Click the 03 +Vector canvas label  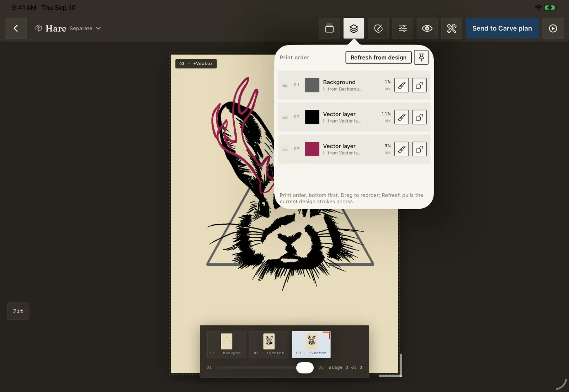(196, 64)
